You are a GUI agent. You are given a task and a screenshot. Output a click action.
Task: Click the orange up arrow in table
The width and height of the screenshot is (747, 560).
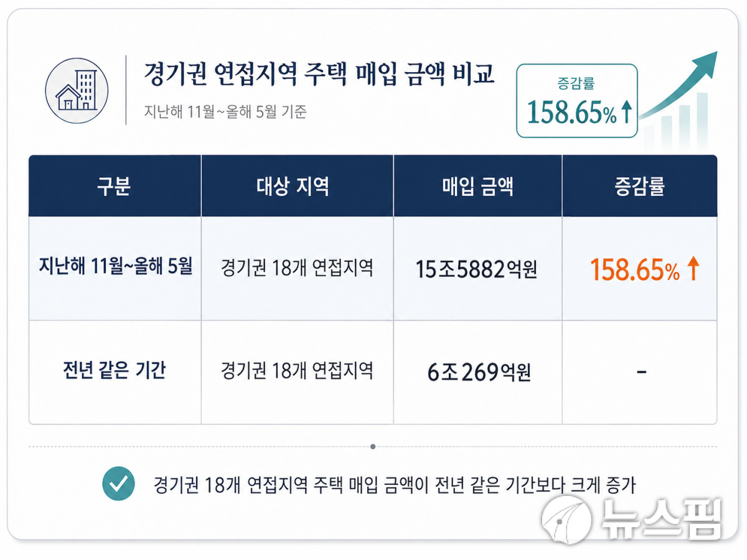coord(693,269)
